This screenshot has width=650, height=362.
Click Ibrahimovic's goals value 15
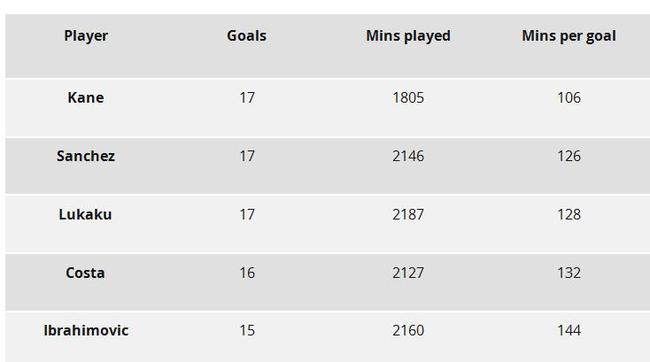tap(247, 331)
